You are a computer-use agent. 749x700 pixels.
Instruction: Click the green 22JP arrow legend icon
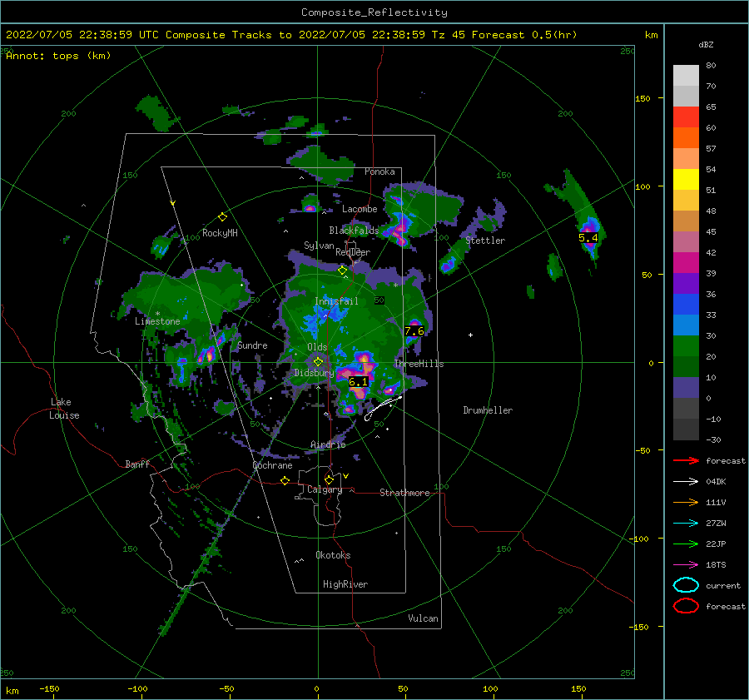(686, 544)
